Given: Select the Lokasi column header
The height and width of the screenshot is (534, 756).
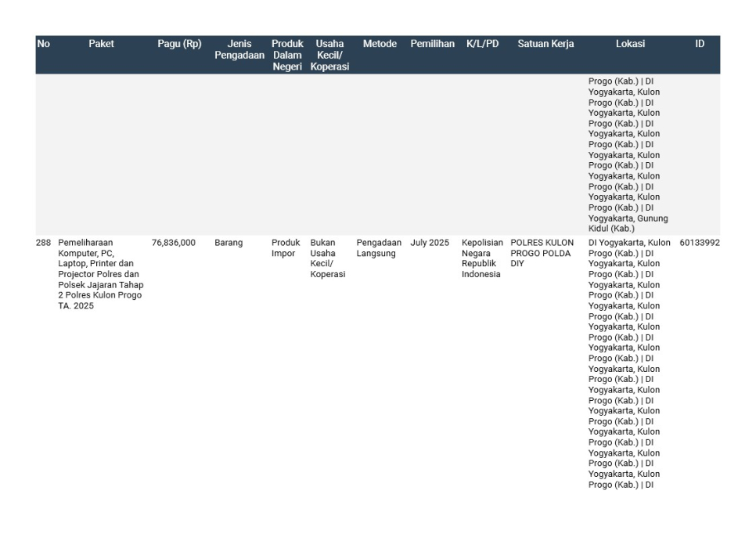Looking at the screenshot, I should [630, 45].
